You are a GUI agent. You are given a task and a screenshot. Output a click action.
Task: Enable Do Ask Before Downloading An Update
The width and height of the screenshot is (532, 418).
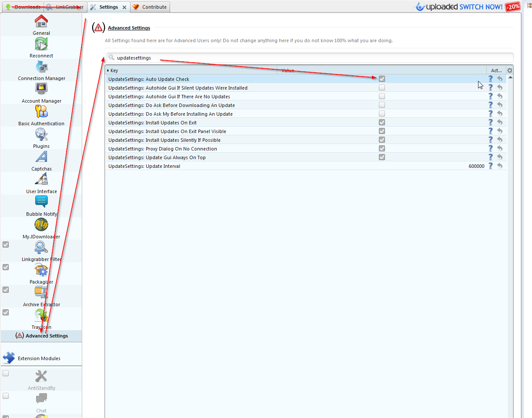[x=382, y=105]
